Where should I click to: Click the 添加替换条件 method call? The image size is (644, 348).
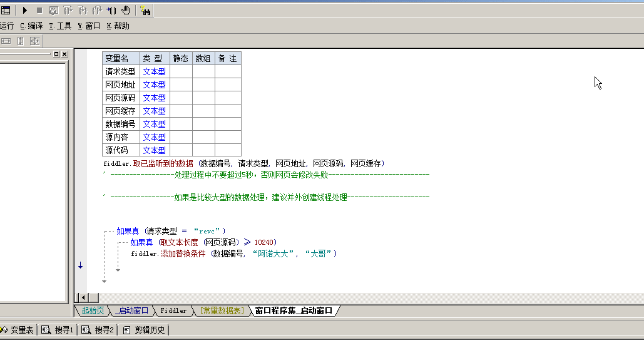pos(183,254)
